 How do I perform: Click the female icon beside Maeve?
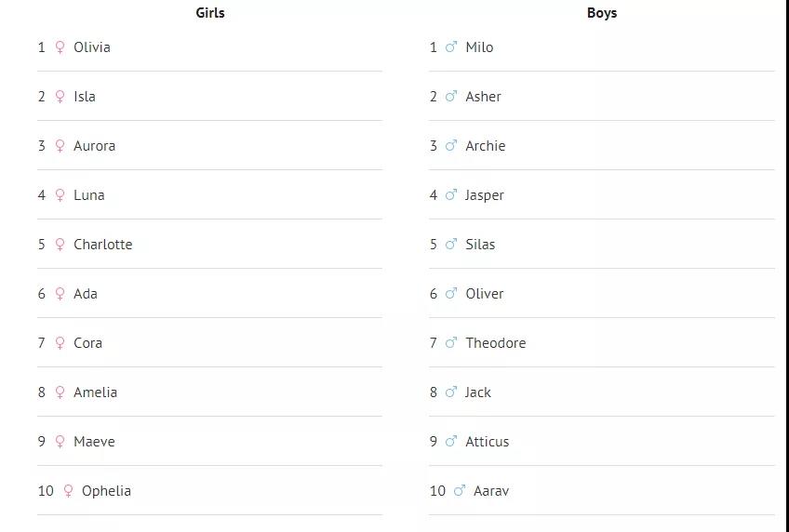click(x=60, y=442)
